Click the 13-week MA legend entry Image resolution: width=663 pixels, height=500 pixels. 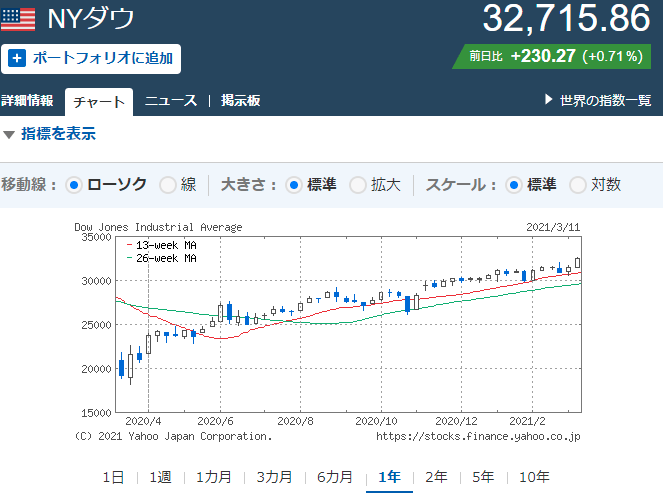(x=162, y=245)
